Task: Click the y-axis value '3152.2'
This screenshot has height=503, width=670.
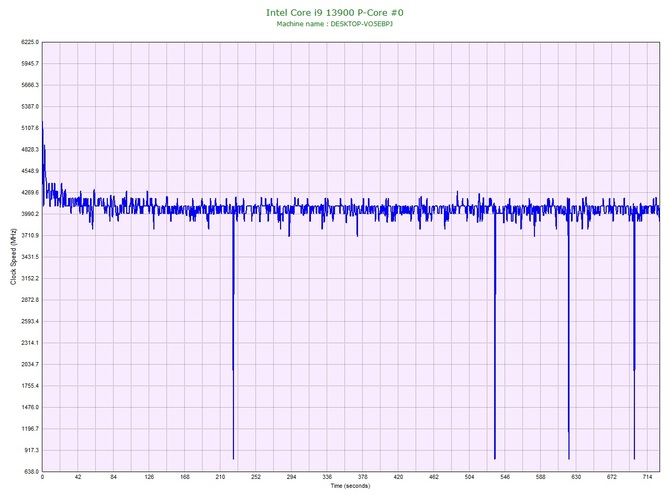Action: [x=30, y=279]
